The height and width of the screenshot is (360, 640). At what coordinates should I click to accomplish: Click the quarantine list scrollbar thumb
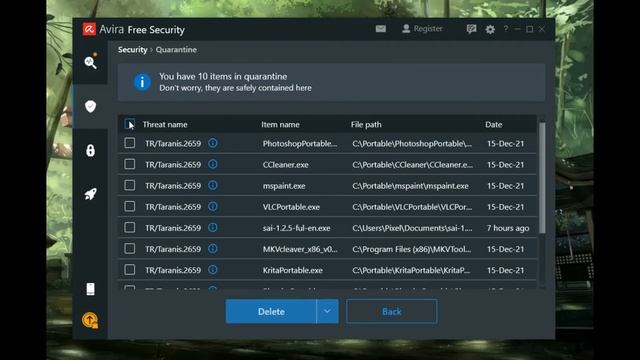tap(542, 178)
